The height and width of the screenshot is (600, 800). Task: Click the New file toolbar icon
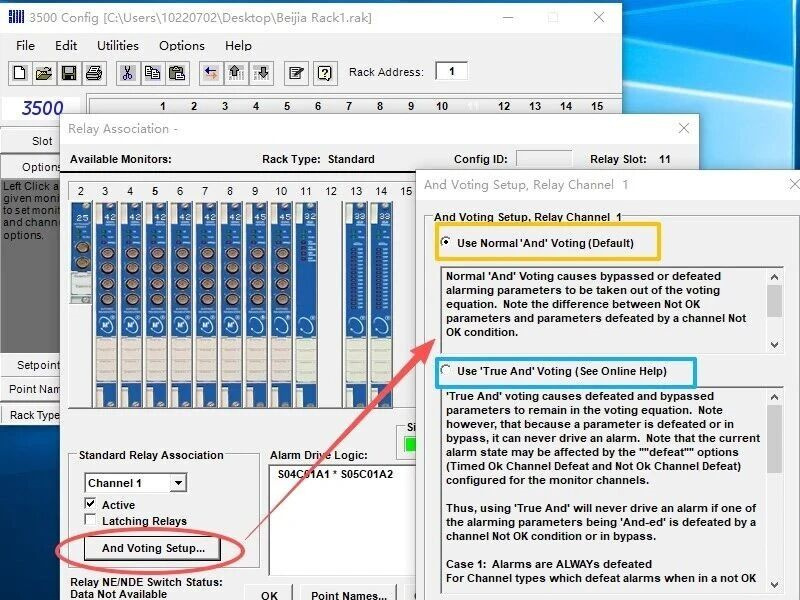pos(19,72)
